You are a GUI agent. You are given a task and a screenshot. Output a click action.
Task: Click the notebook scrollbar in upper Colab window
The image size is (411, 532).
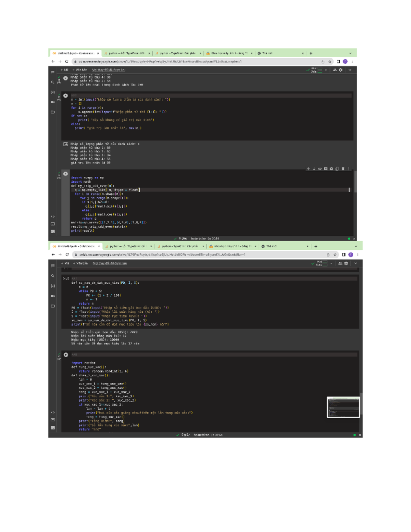tap(355, 182)
